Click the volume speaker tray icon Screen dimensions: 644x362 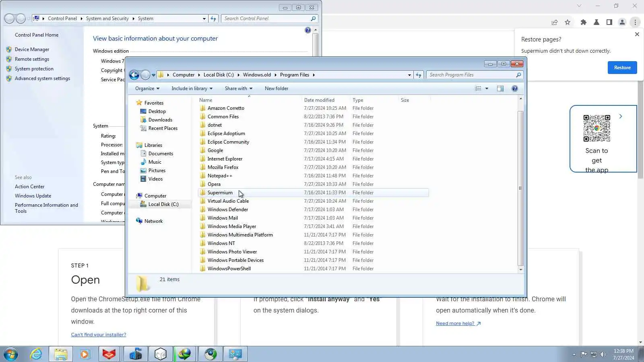603,354
